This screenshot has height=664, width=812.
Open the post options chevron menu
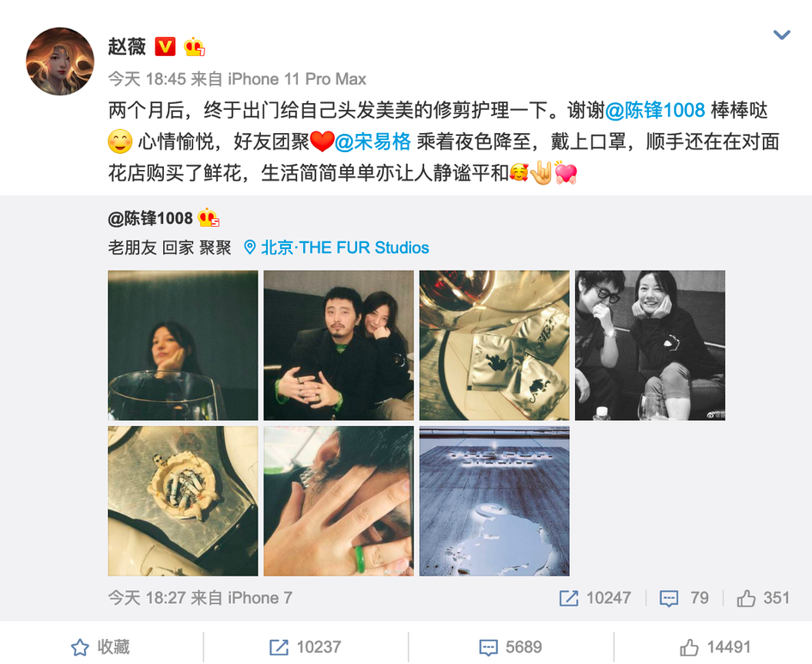(x=781, y=34)
